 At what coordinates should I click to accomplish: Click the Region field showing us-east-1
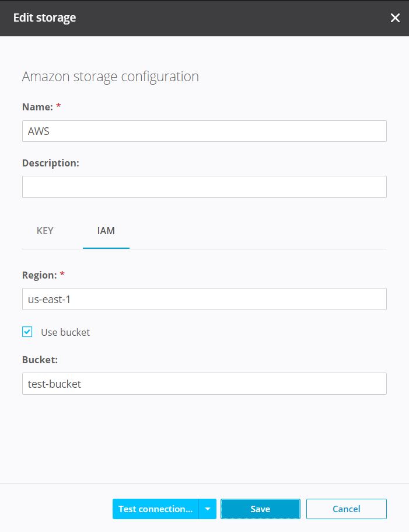[204, 299]
